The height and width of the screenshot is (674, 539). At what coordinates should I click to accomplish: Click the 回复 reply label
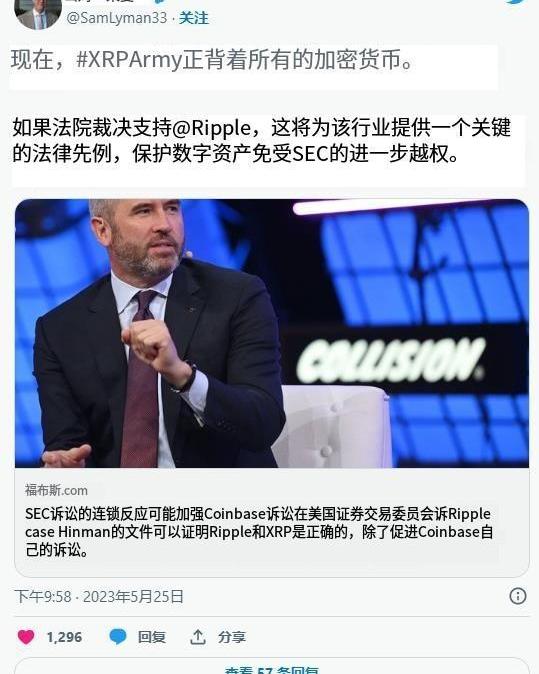152,637
